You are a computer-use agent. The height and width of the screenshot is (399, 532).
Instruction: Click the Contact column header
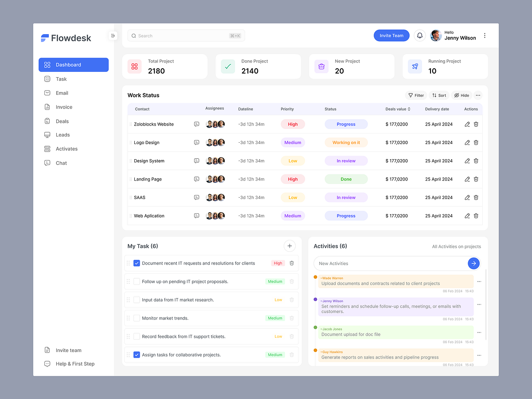tap(142, 109)
